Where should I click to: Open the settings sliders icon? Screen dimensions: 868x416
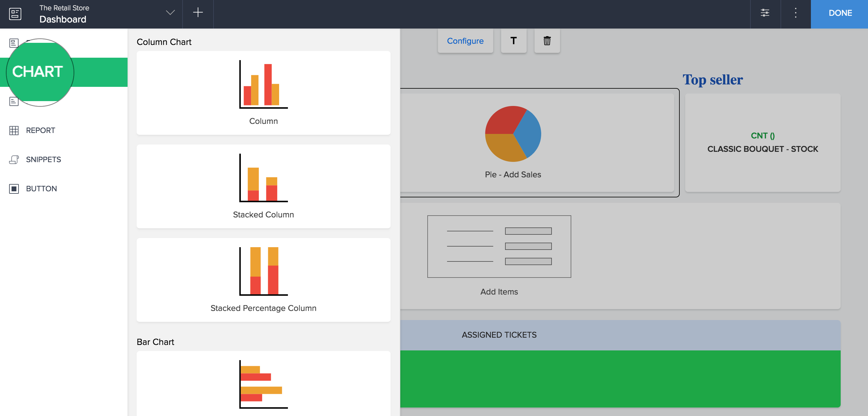(x=765, y=13)
